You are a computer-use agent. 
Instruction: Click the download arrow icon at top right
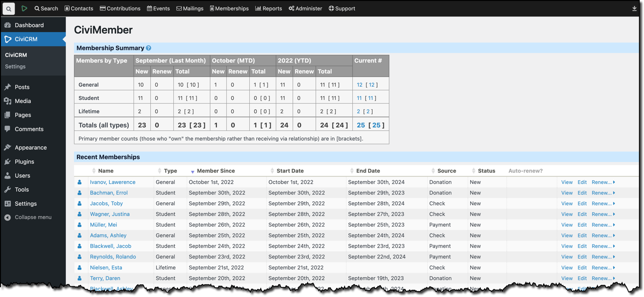tap(635, 9)
